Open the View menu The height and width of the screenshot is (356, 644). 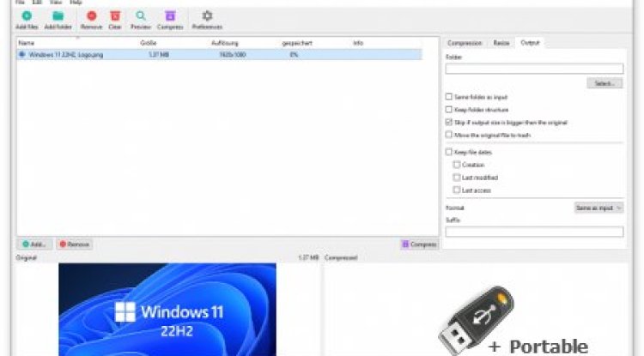click(x=56, y=3)
